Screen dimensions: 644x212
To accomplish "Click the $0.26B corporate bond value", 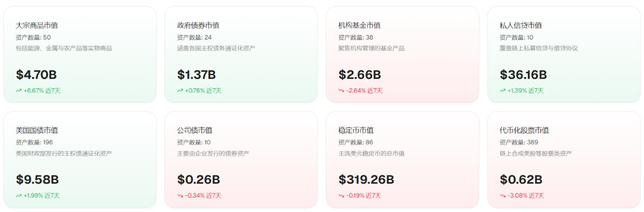I will pos(199,180).
